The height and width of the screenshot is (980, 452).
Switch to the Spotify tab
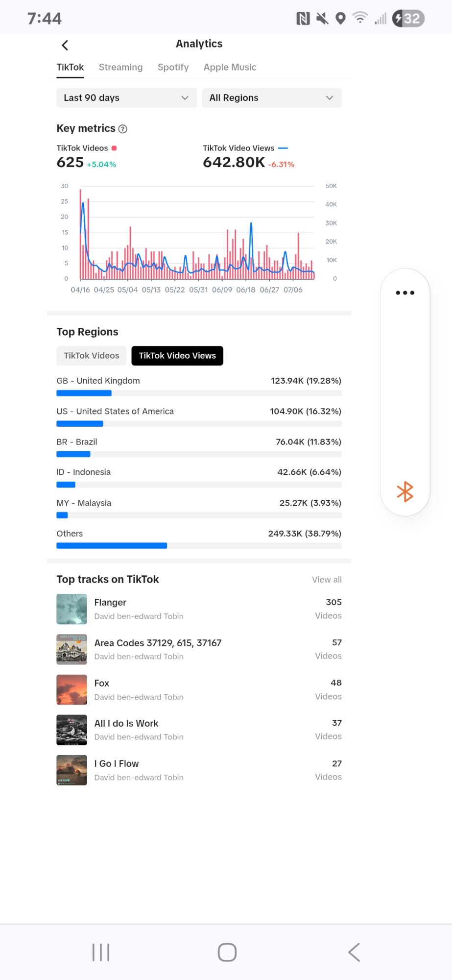173,67
